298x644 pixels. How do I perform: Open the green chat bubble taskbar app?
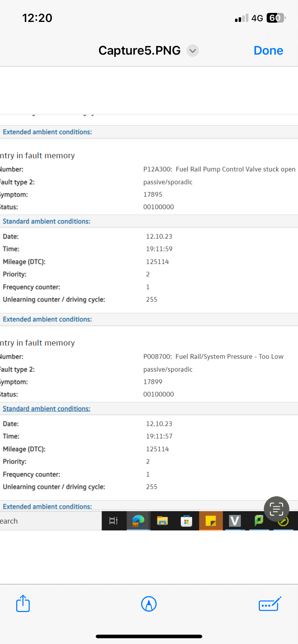point(259,521)
